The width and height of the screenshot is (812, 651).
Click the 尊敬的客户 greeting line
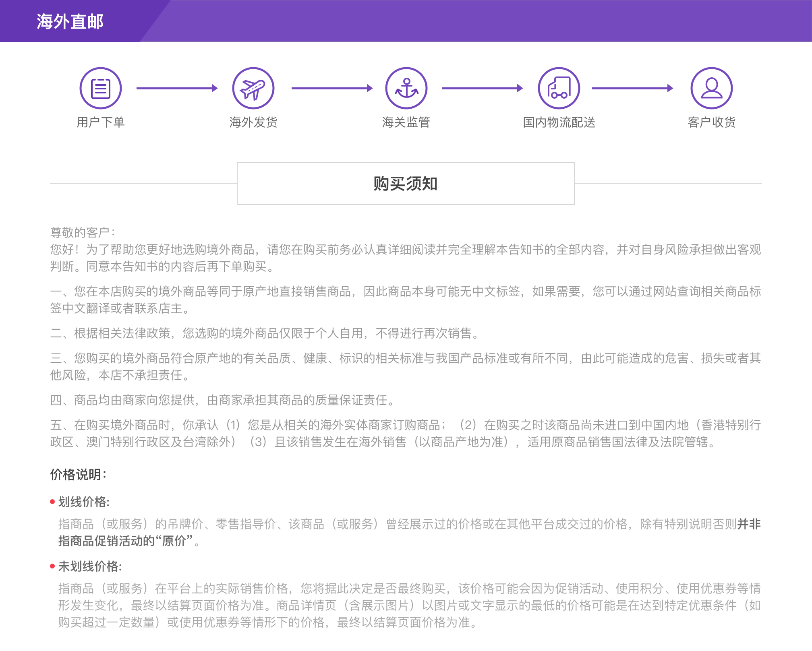pyautogui.click(x=83, y=232)
